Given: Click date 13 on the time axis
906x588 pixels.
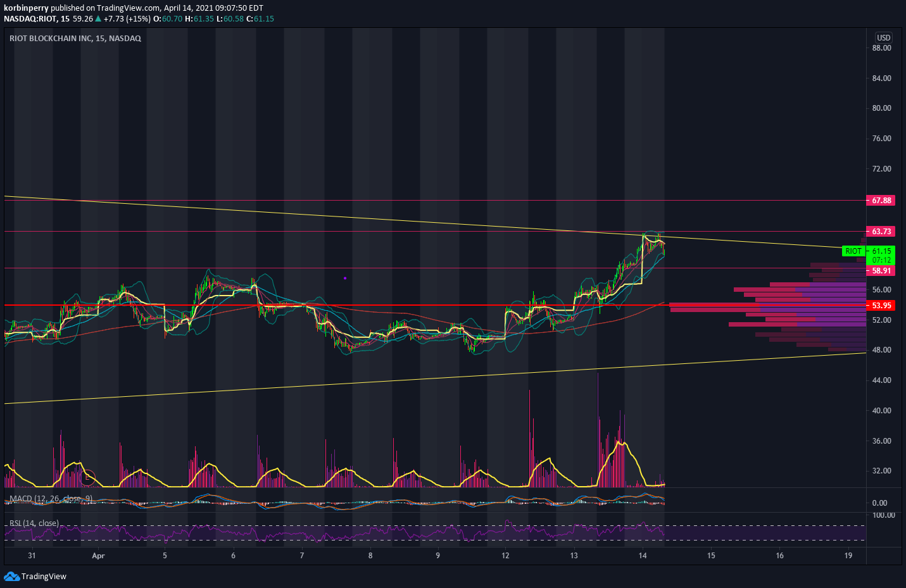Looking at the screenshot, I should coord(574,556).
